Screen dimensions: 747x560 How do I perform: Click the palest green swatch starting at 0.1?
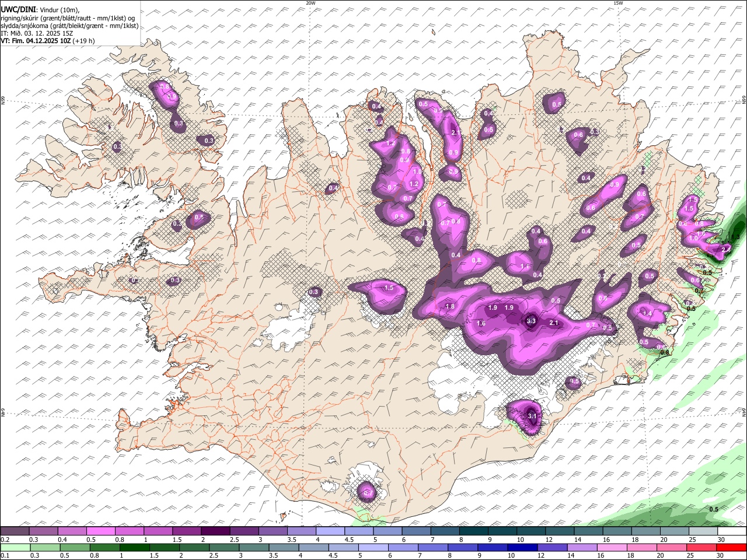click(x=15, y=547)
